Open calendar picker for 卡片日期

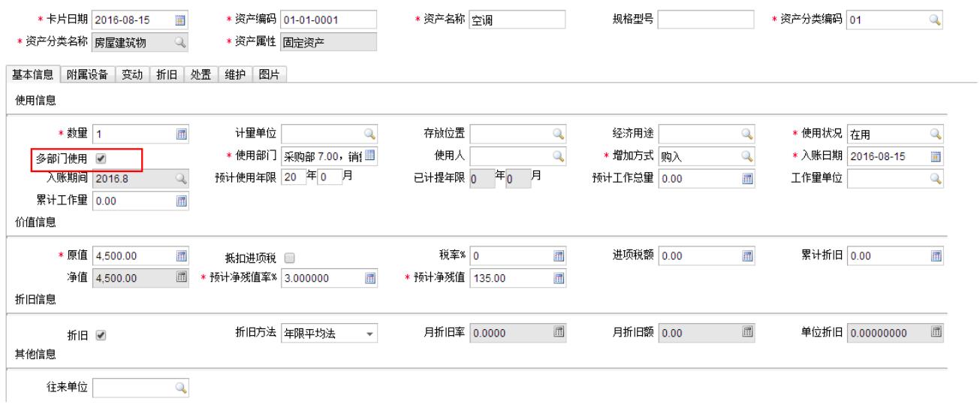tap(180, 20)
